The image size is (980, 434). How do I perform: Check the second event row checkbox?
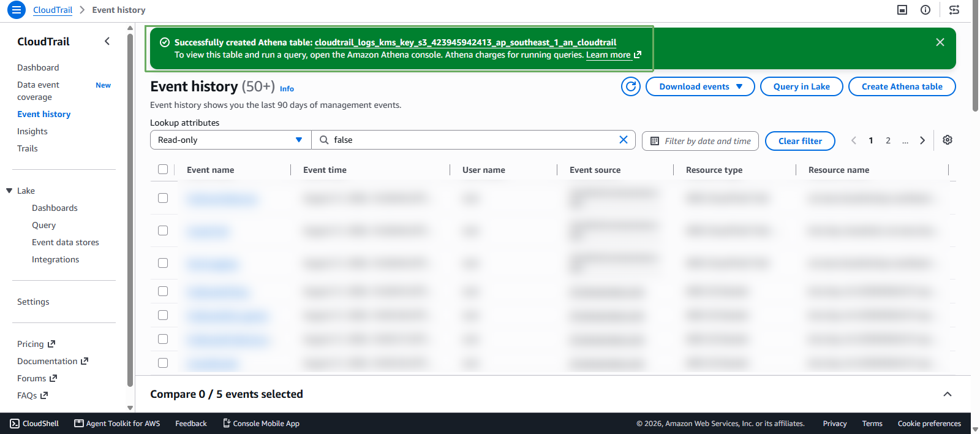[163, 230]
